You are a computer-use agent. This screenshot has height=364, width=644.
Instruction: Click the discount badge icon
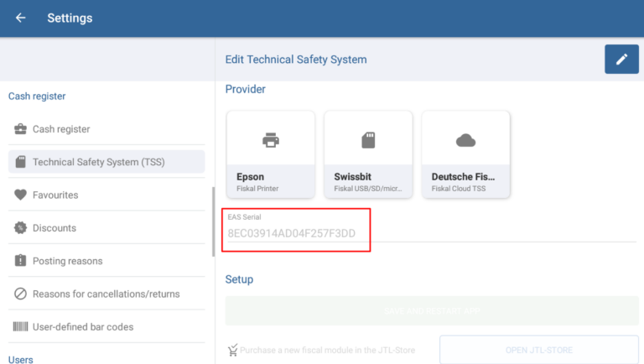(20, 228)
